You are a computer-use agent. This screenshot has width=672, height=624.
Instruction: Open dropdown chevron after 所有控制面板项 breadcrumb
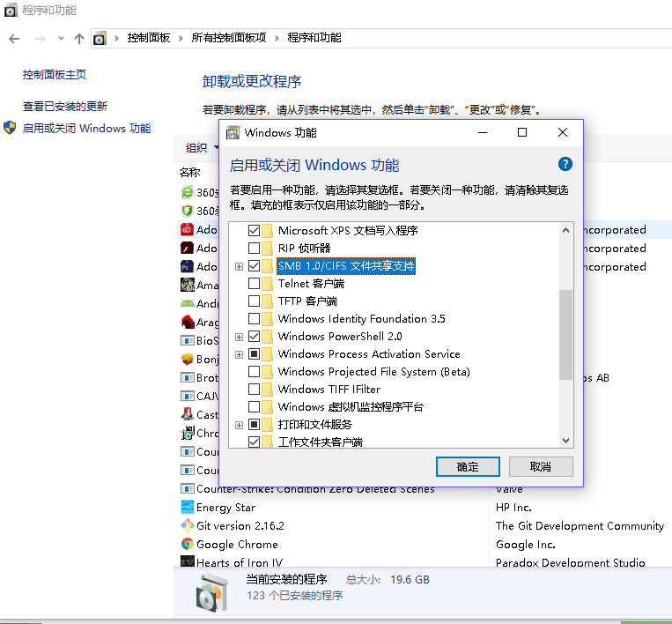point(277,39)
